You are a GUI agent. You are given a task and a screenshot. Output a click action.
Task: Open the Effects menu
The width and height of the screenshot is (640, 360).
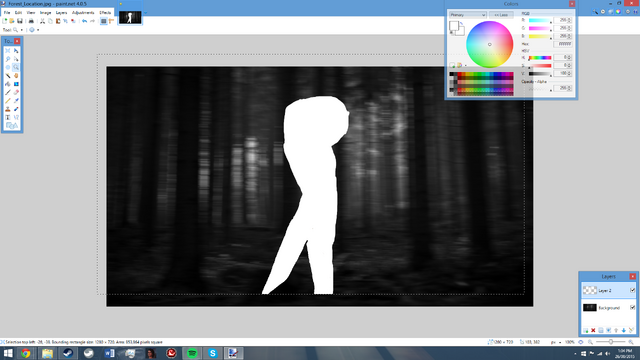tap(105, 13)
